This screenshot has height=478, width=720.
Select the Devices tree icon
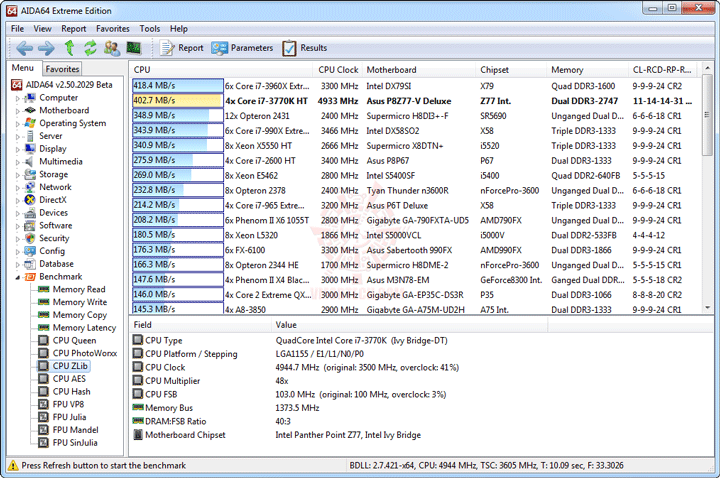pos(30,213)
